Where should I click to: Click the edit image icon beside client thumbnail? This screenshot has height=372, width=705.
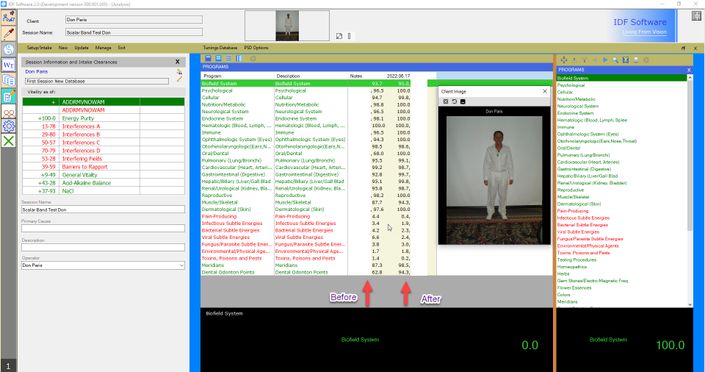click(339, 36)
